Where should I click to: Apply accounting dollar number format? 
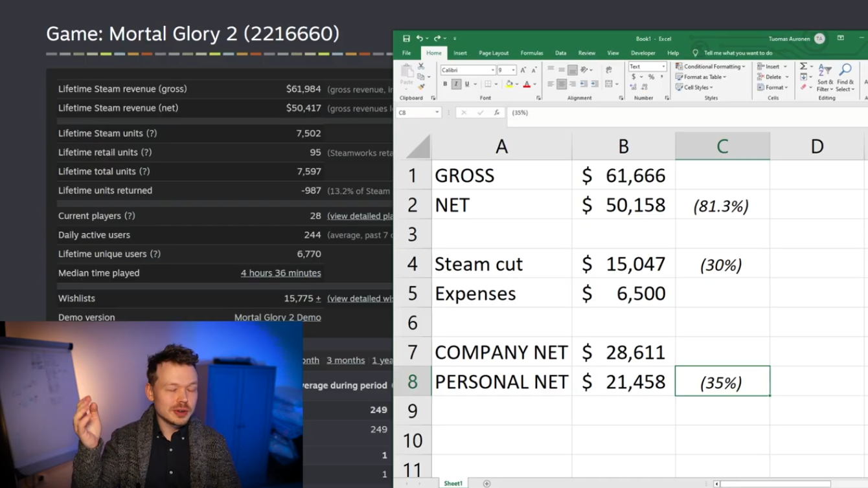click(634, 77)
